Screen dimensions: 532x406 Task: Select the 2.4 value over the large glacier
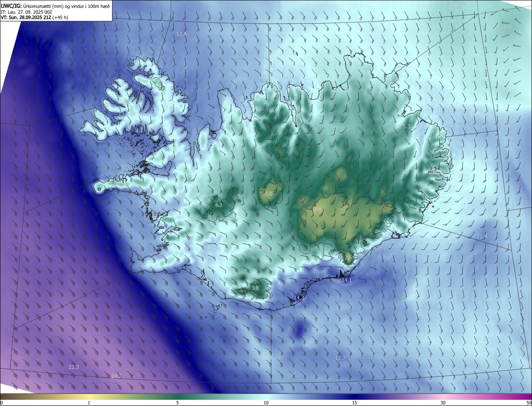(x=317, y=210)
